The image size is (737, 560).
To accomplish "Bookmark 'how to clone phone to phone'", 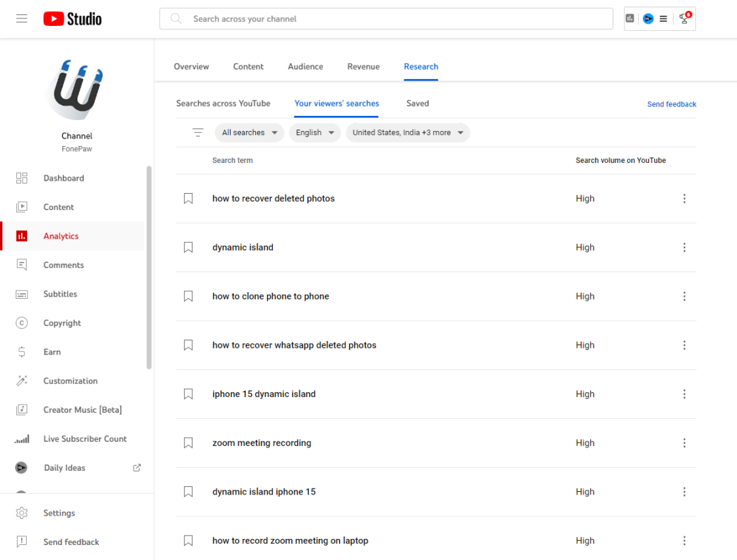I will pos(188,297).
